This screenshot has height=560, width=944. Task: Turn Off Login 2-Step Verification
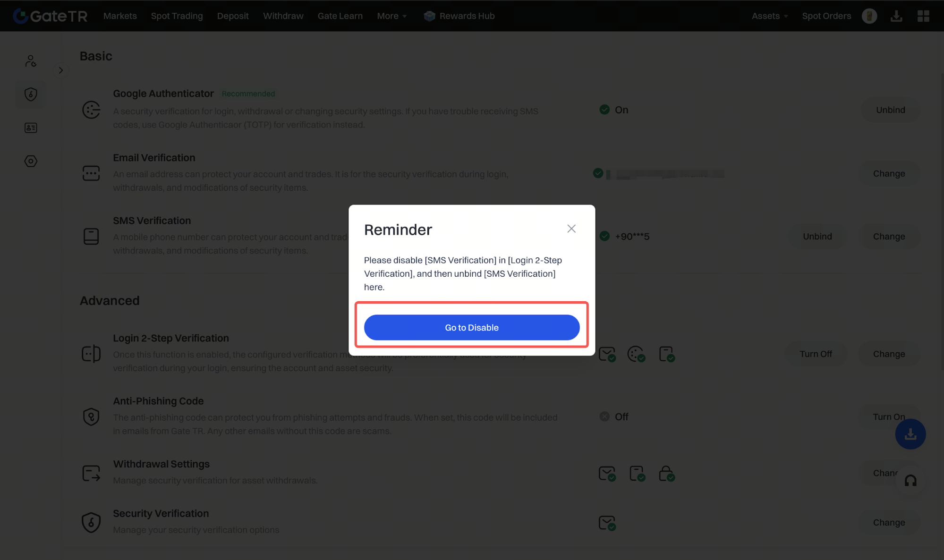[816, 354]
